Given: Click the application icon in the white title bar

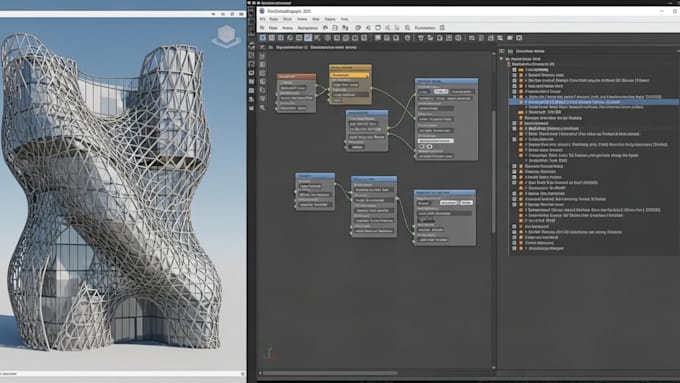Looking at the screenshot, I should tap(262, 11).
